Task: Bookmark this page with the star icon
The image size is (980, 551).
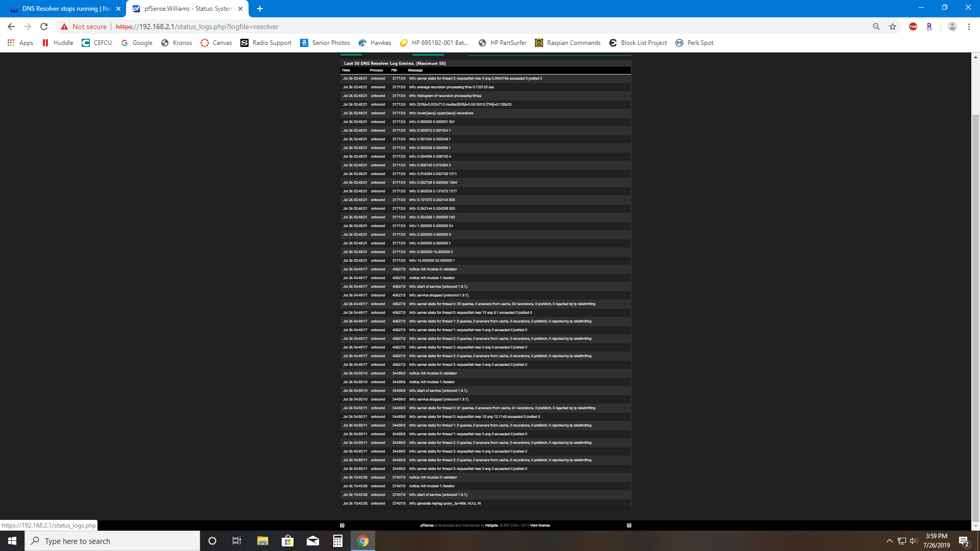Action: pyautogui.click(x=893, y=27)
